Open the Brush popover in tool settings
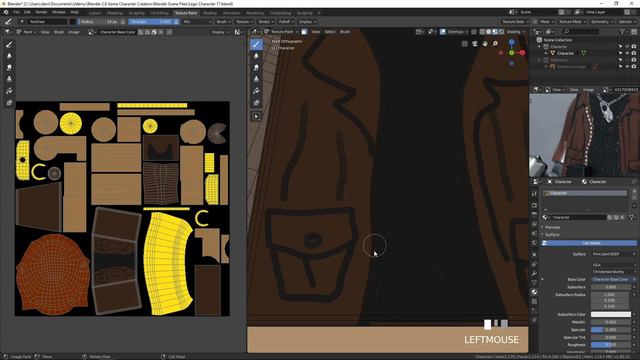640x360 pixels. [x=223, y=22]
